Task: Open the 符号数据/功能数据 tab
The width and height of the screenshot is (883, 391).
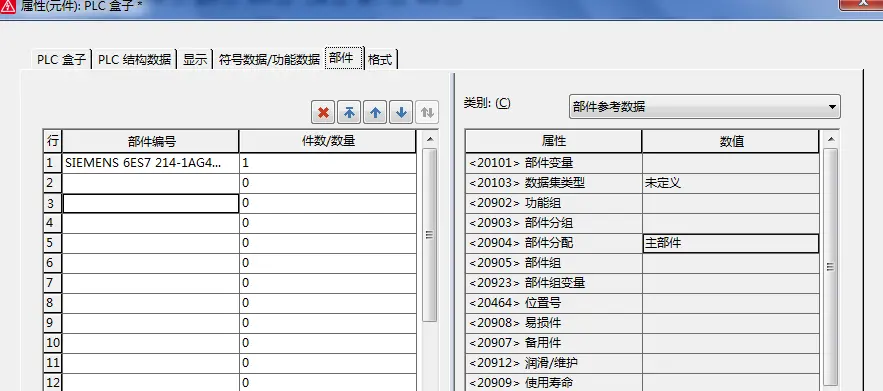Action: click(269, 59)
